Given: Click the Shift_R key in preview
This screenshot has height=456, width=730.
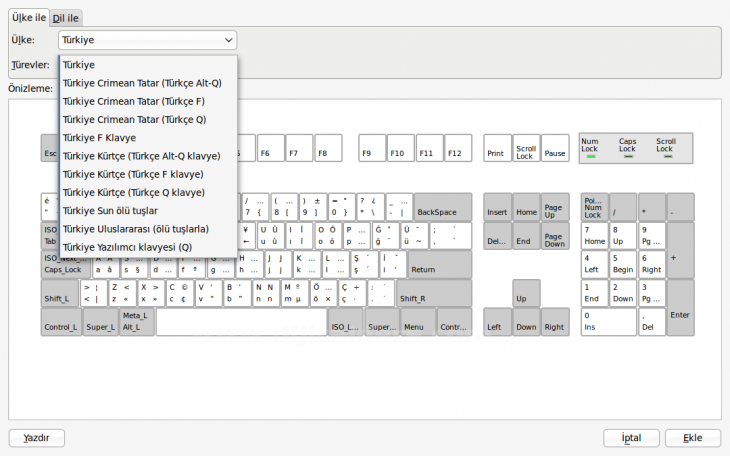Looking at the screenshot, I should (432, 294).
